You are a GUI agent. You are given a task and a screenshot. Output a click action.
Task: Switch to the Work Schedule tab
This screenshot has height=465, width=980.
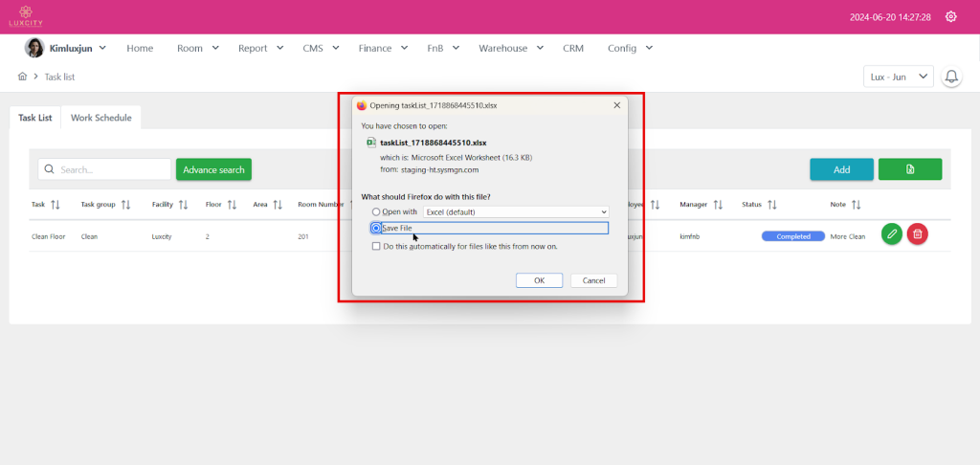101,118
